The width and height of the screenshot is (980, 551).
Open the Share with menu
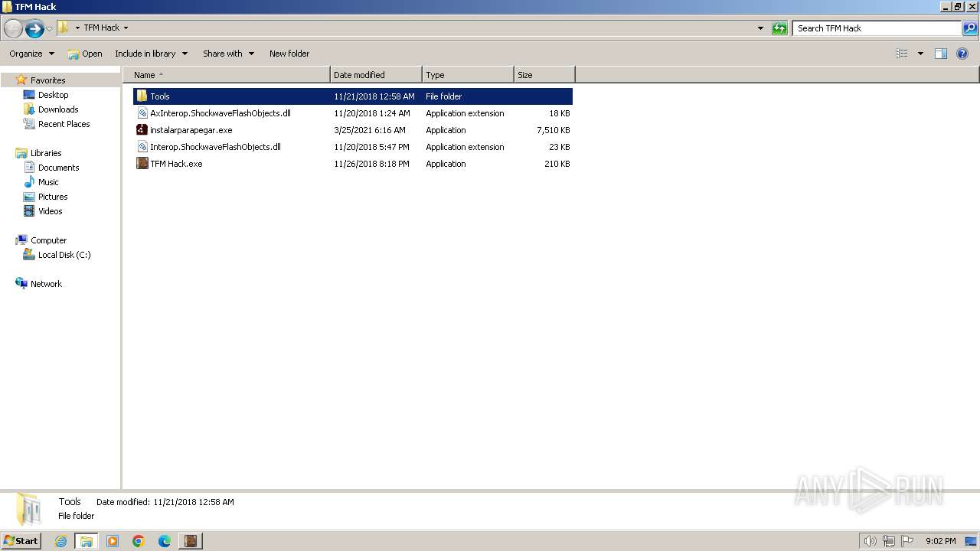point(228,54)
